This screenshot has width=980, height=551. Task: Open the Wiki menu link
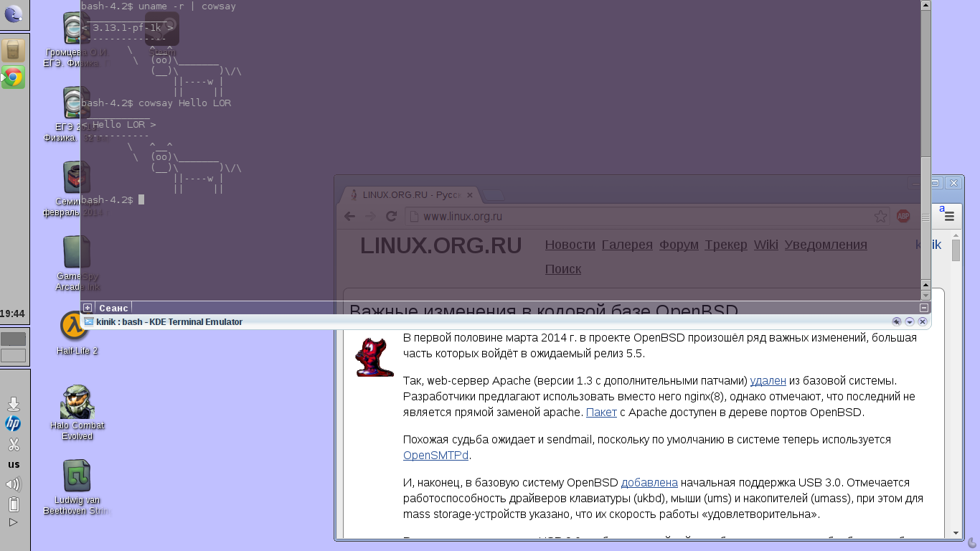765,245
